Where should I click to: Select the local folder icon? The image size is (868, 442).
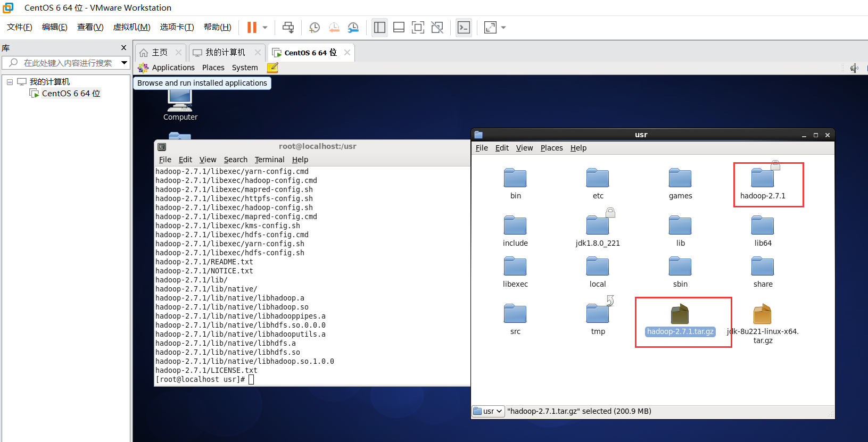click(598, 266)
